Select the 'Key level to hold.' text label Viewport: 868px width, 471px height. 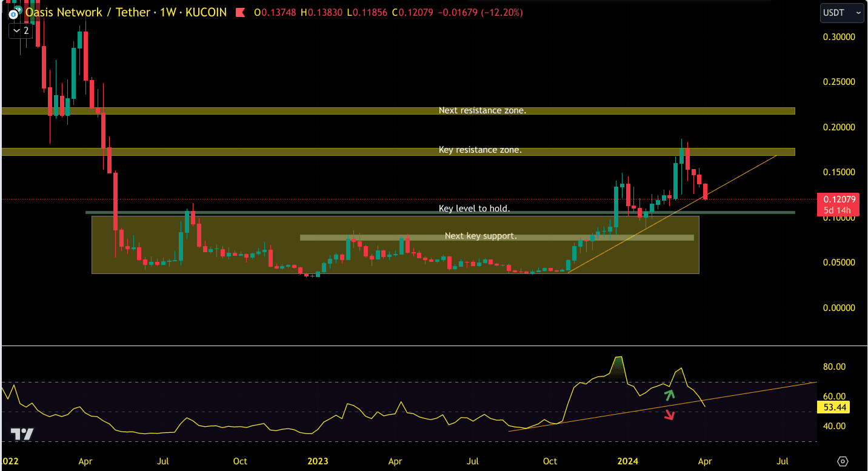point(475,209)
